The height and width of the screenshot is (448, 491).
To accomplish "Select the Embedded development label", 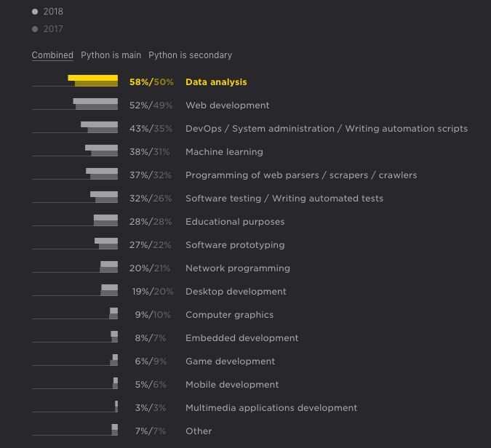I will (241, 338).
